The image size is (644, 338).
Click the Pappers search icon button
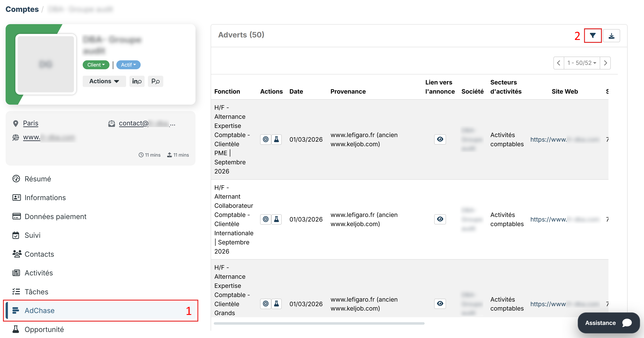(x=155, y=81)
